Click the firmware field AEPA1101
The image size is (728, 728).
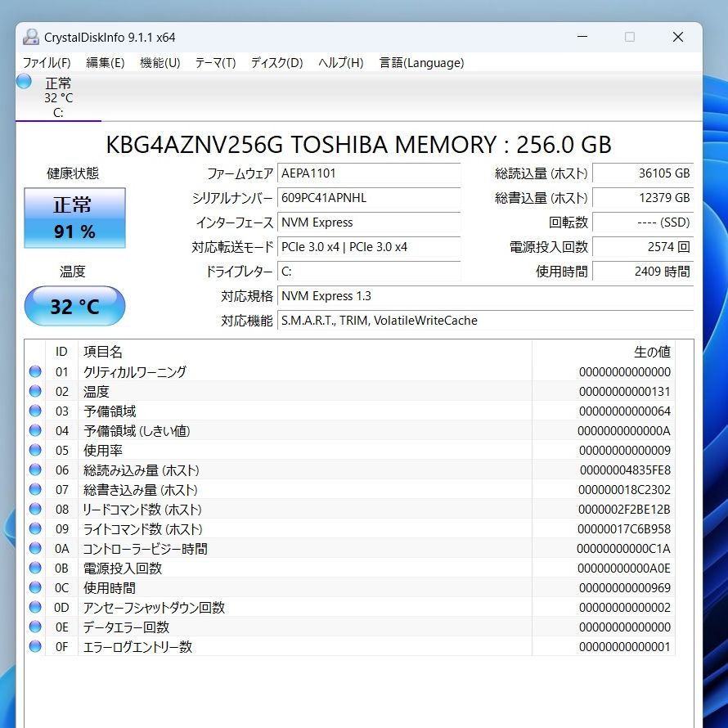[369, 173]
